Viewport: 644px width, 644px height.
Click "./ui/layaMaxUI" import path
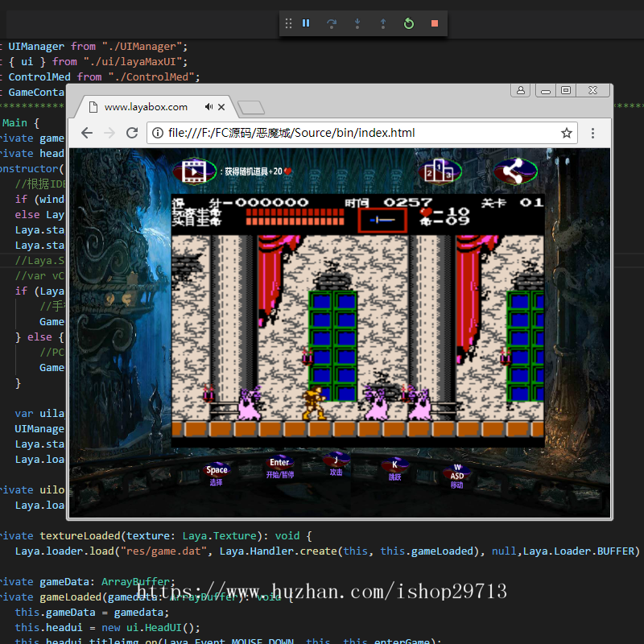tap(132, 62)
